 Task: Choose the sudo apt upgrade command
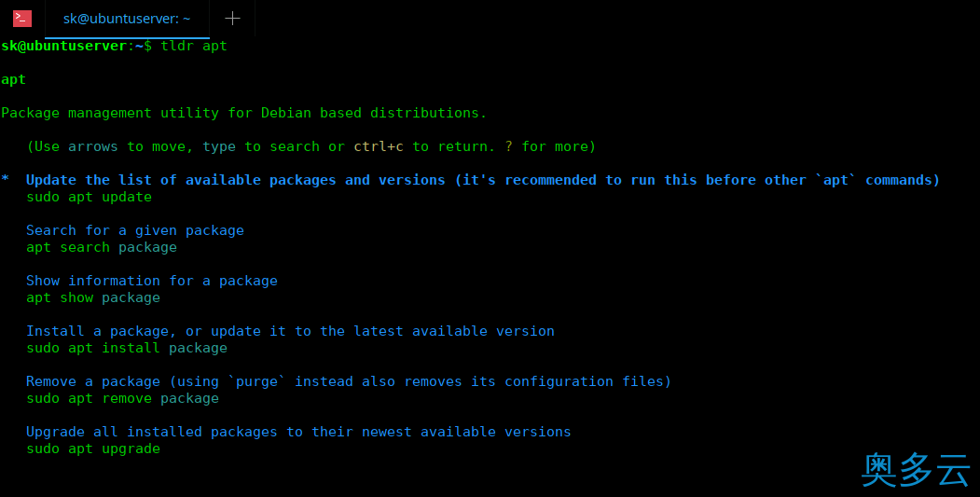pyautogui.click(x=93, y=449)
